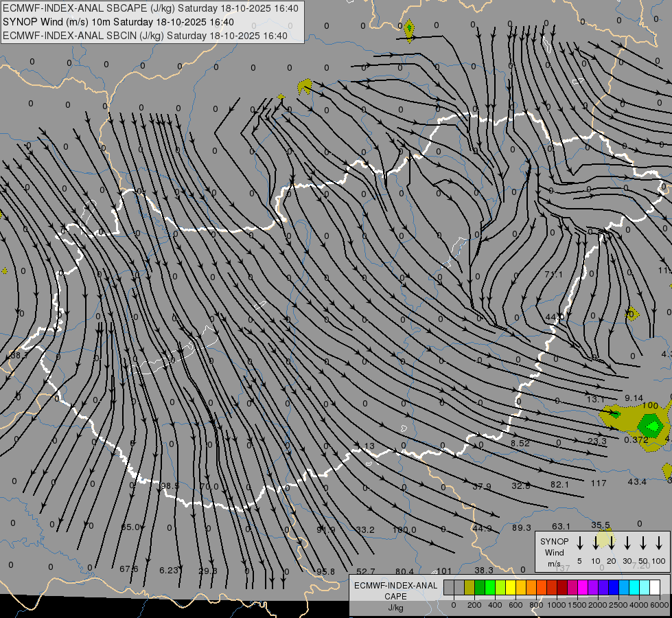Image resolution: width=672 pixels, height=618 pixels.
Task: Select the 117 CAPE value label
Action: (x=599, y=483)
